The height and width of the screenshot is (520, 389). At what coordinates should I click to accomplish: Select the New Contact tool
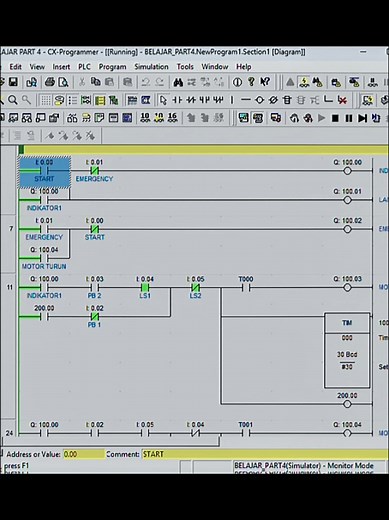point(177,100)
